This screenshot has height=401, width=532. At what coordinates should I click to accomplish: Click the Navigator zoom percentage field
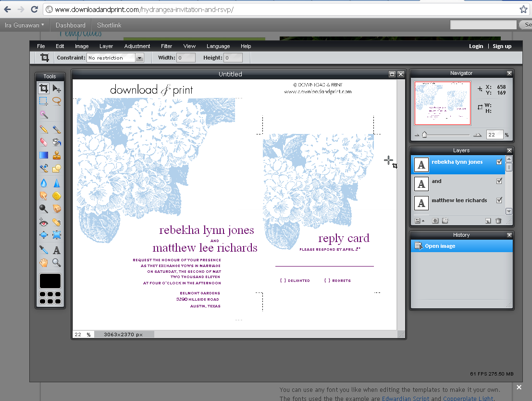tap(495, 134)
